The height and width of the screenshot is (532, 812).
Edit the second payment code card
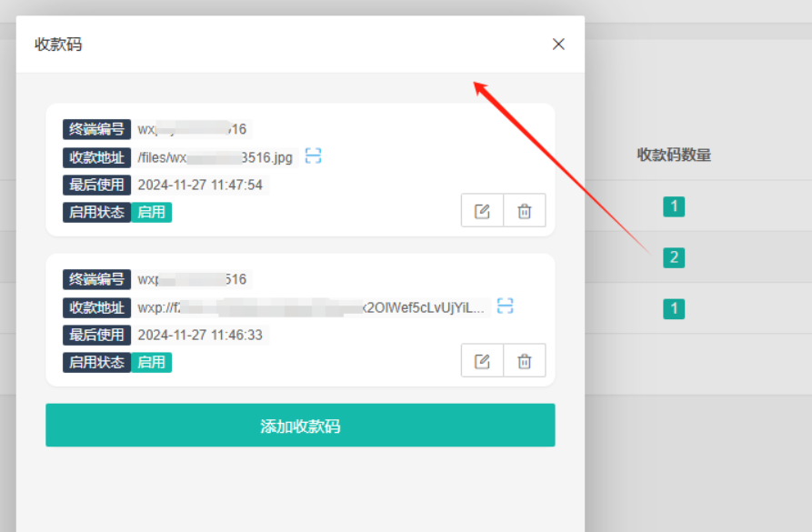point(482,361)
